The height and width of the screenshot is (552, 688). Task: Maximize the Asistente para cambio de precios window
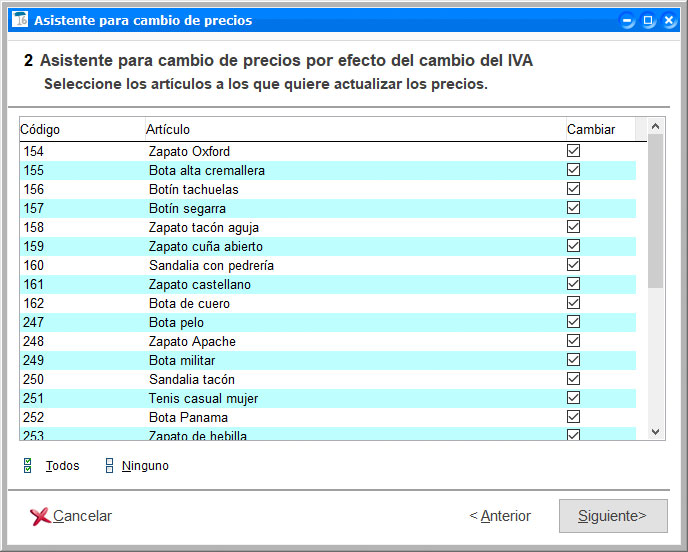tap(648, 21)
